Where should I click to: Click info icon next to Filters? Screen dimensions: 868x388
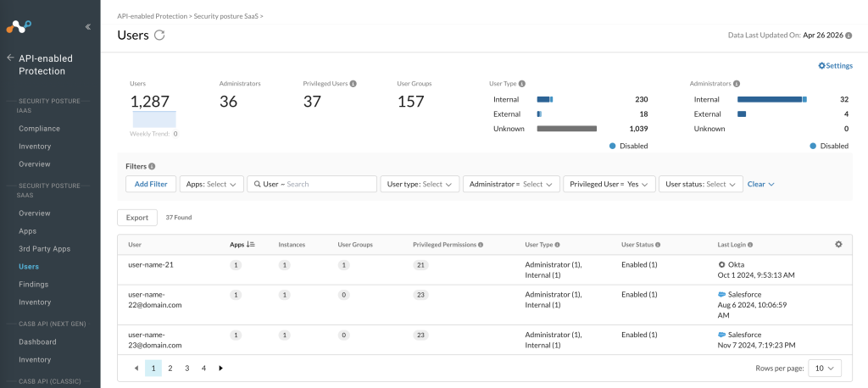(x=152, y=166)
